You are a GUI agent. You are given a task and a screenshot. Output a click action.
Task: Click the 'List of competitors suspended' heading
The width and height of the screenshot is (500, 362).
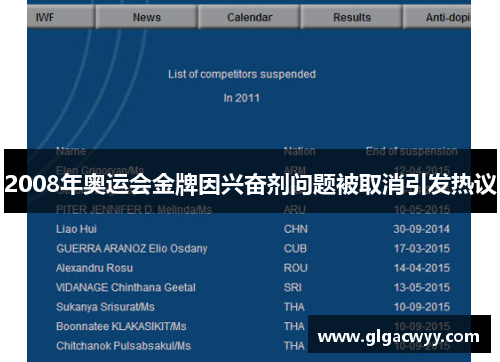pos(242,74)
